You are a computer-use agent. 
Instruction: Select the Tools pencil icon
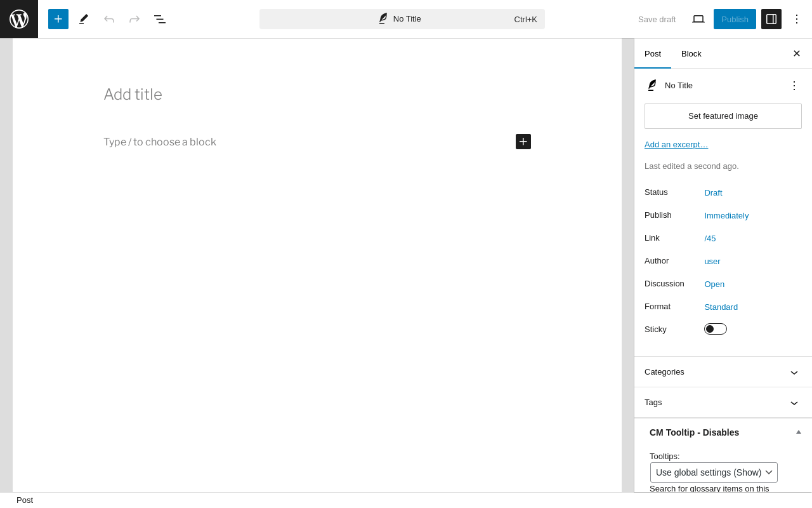pyautogui.click(x=84, y=19)
